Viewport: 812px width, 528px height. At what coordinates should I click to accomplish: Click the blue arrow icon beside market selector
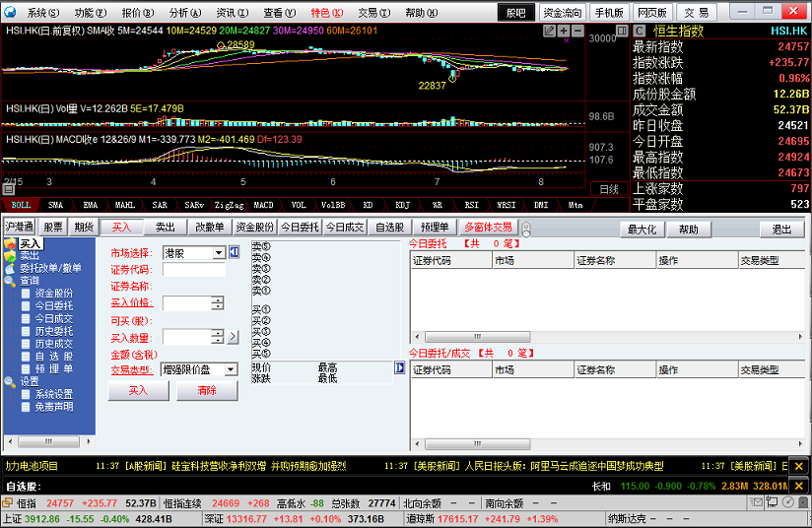pyautogui.click(x=235, y=252)
